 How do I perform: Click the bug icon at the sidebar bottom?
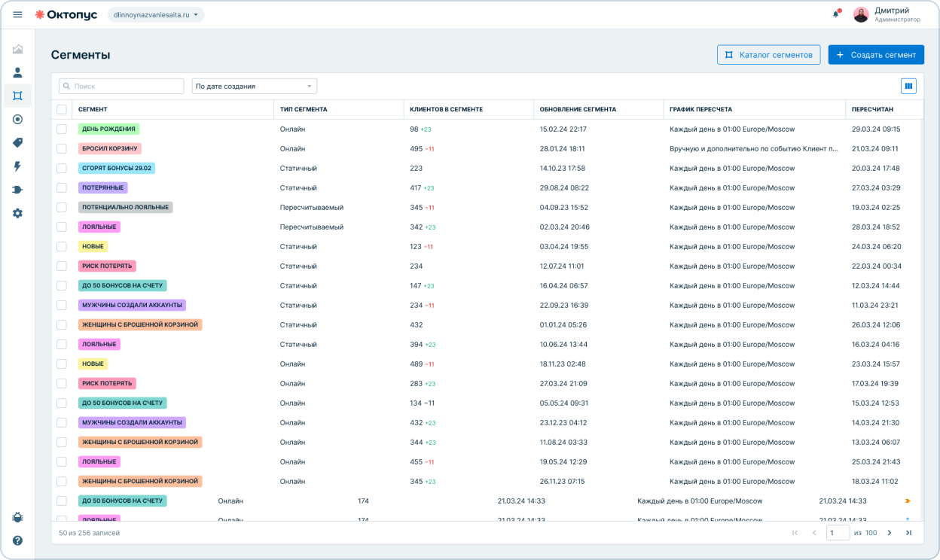point(17,517)
